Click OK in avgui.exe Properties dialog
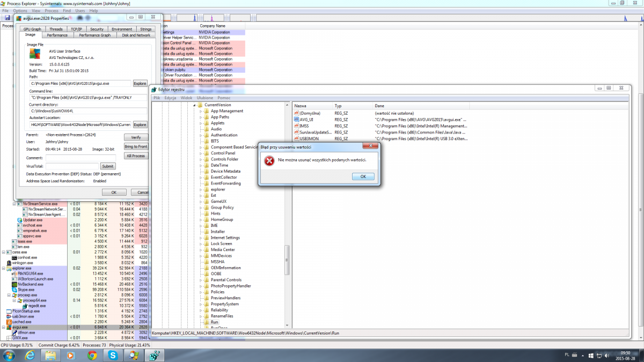The width and height of the screenshot is (644, 362). (x=114, y=192)
